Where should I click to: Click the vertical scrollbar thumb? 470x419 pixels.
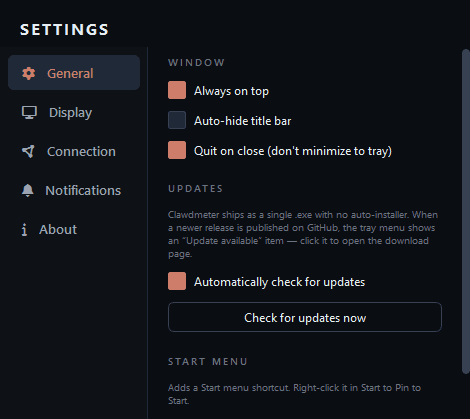466,212
